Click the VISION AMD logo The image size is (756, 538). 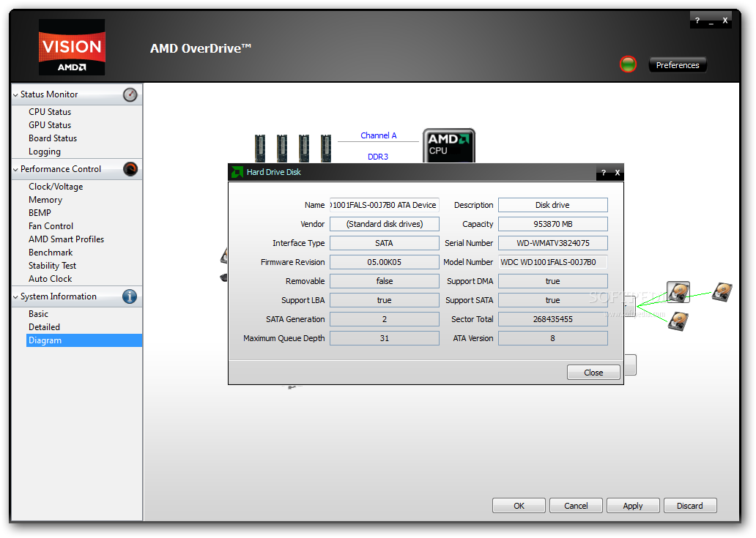(x=72, y=47)
